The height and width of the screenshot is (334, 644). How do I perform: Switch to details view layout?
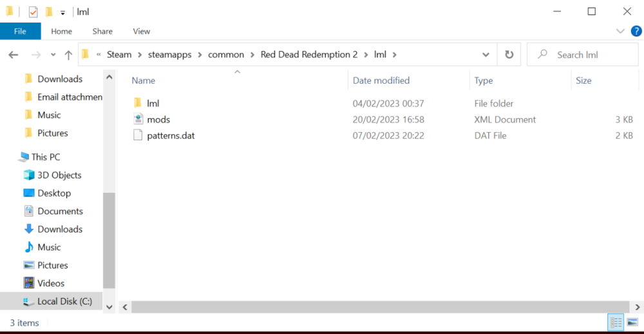[x=616, y=322]
